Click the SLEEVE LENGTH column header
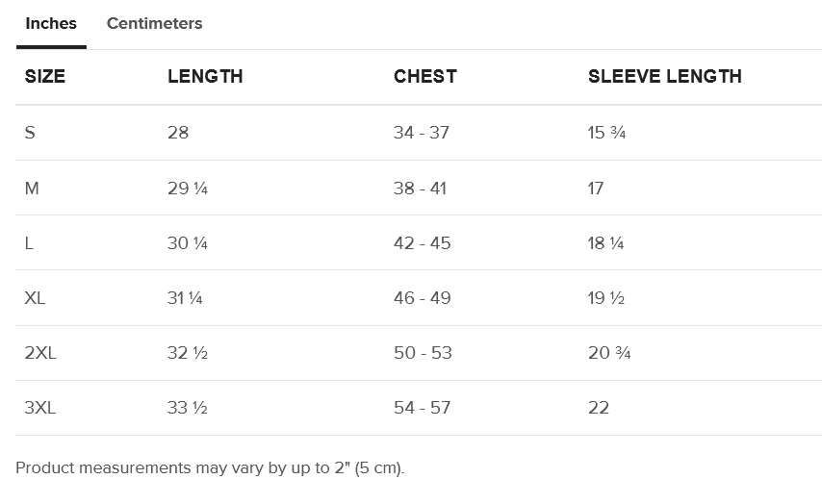 click(664, 77)
